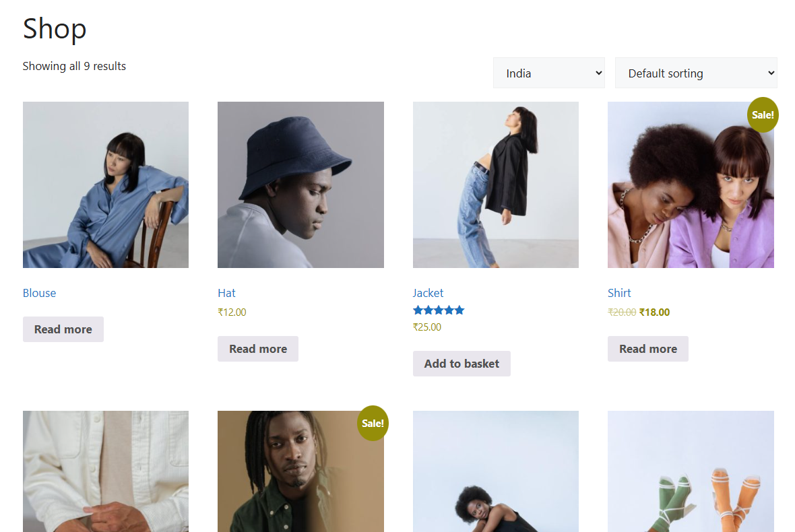Click the Hat product title link

[226, 293]
